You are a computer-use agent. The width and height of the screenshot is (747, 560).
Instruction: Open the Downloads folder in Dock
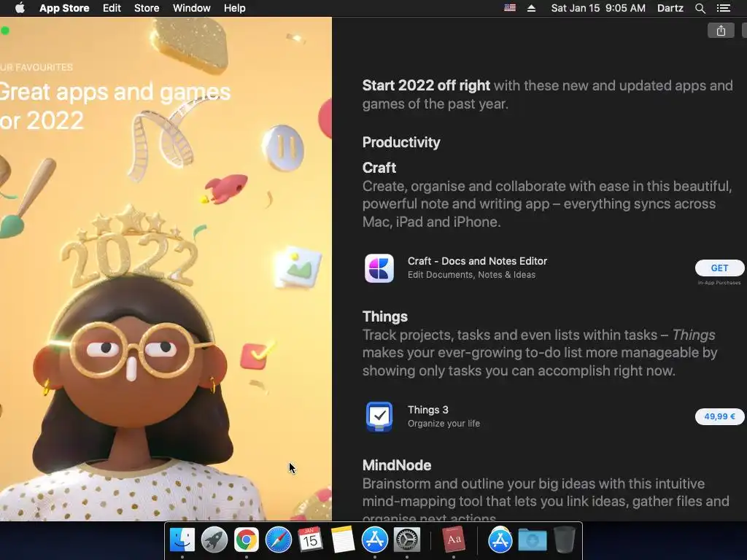(532, 540)
